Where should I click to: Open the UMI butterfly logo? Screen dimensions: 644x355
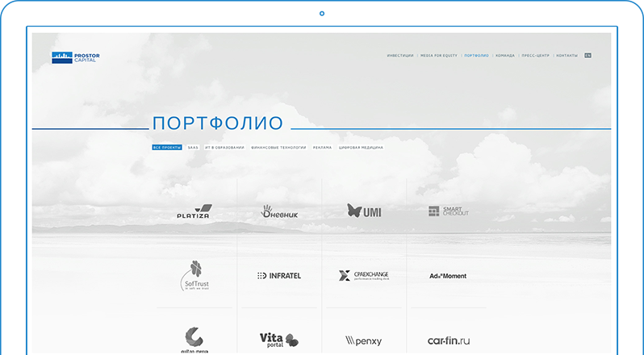(364, 211)
